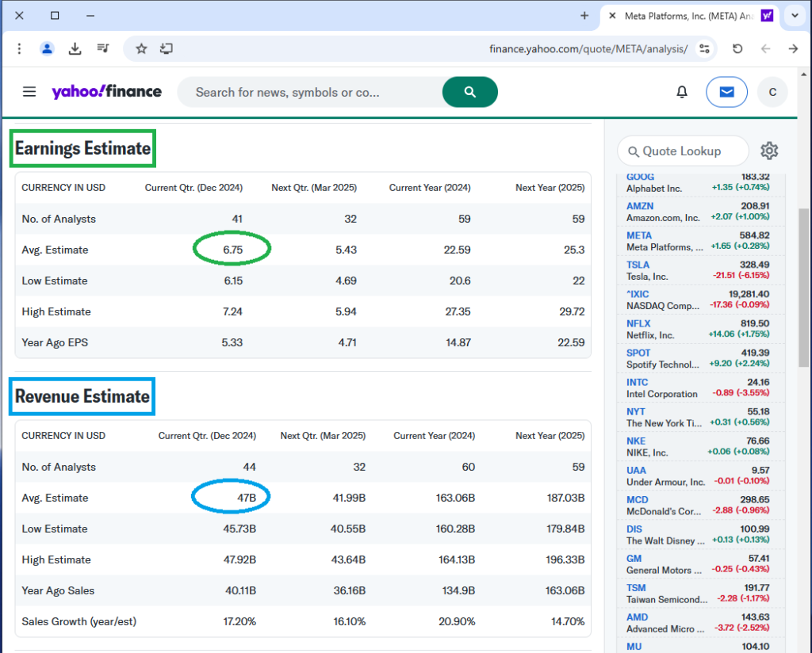
Task: Click the browser profile avatar icon
Action: point(47,48)
